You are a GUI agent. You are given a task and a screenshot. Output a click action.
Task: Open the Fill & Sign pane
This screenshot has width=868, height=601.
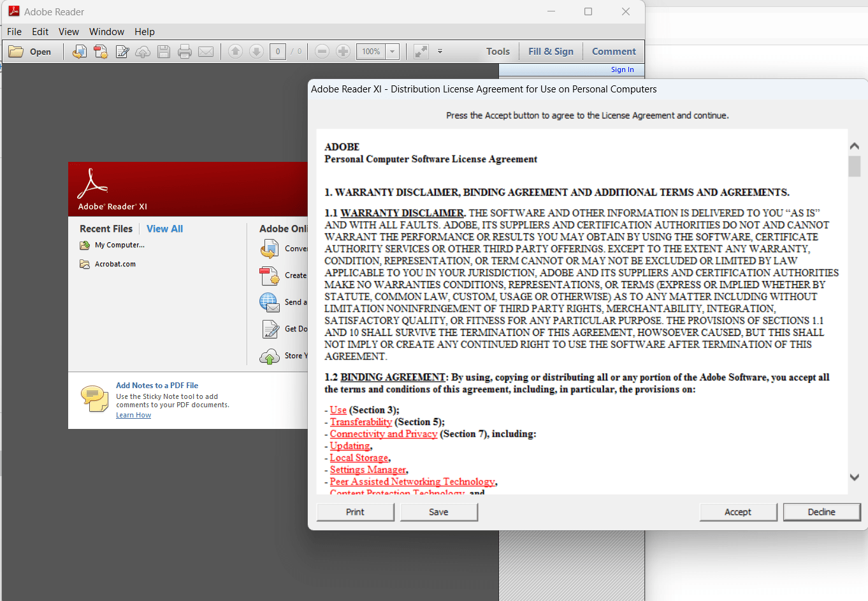pyautogui.click(x=551, y=52)
